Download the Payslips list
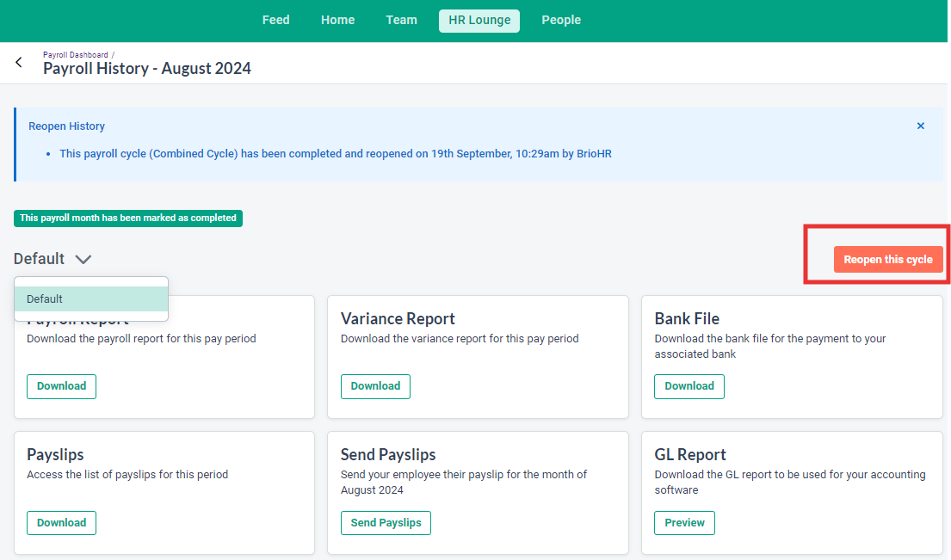 tap(61, 522)
